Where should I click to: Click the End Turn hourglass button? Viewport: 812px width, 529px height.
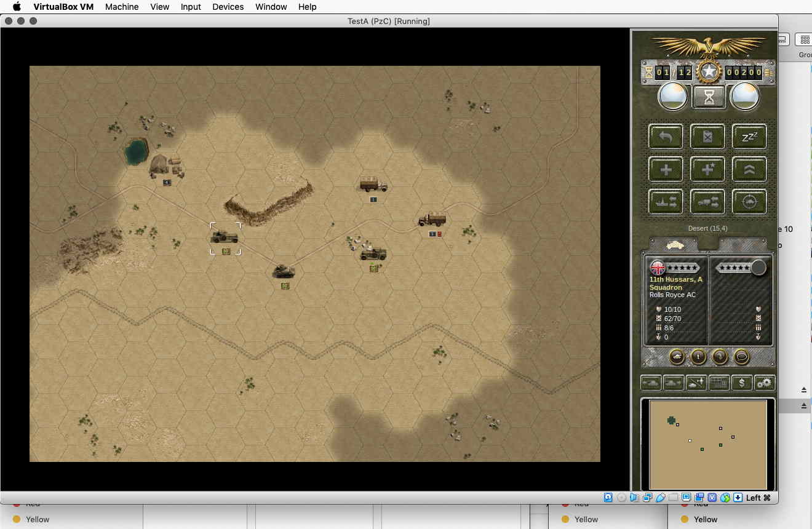click(x=709, y=97)
